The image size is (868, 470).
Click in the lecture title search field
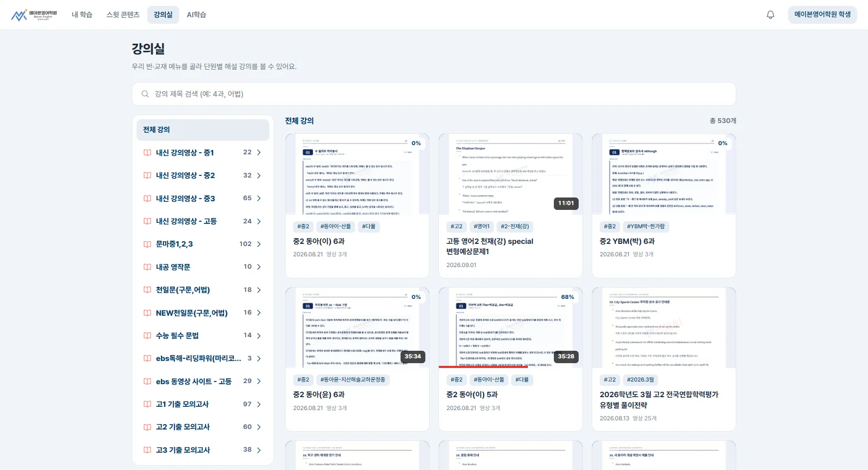(434, 94)
